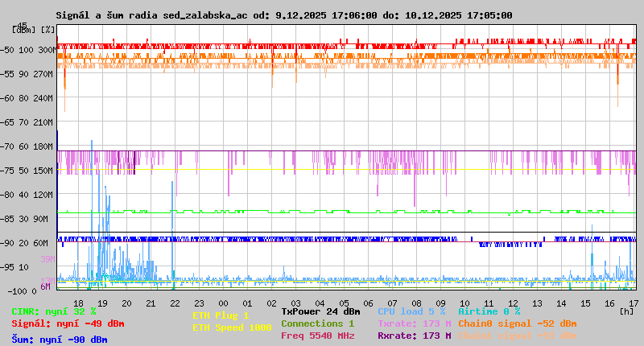Click the 'Connections 1' legend label
Viewport: 644px width, 346px height.
317,323
